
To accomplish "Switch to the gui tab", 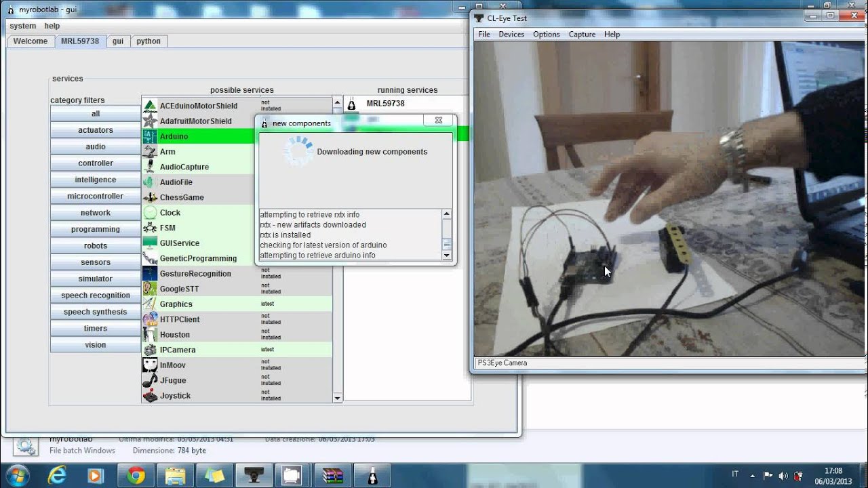I will pos(118,41).
